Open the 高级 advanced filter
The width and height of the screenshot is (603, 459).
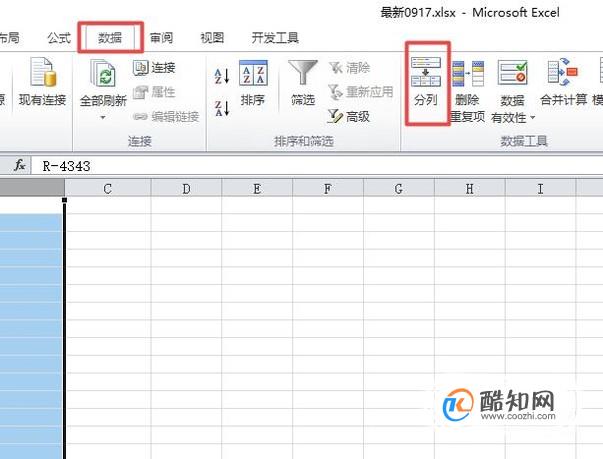pyautogui.click(x=349, y=116)
